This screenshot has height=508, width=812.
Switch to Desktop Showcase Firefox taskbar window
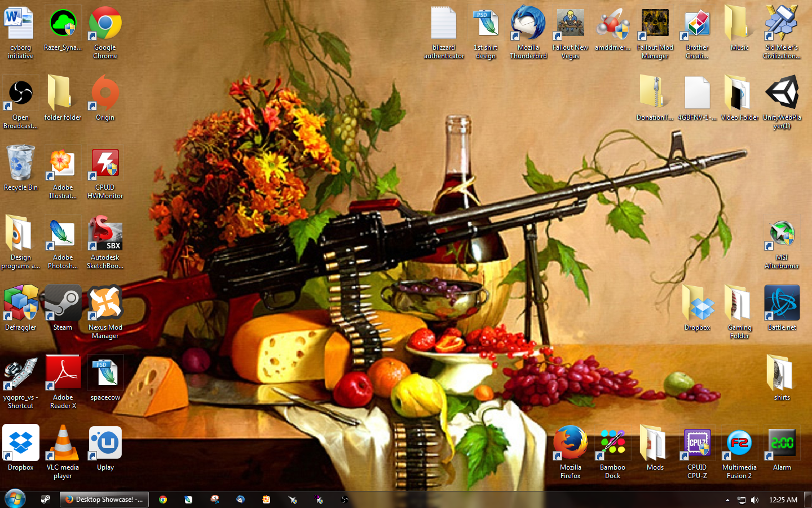click(104, 500)
